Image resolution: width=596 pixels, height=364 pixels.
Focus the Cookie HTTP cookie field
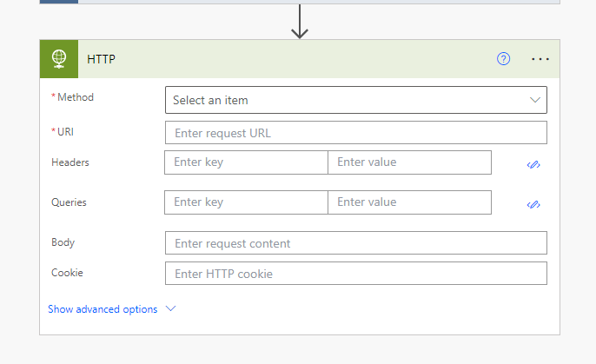(x=355, y=274)
